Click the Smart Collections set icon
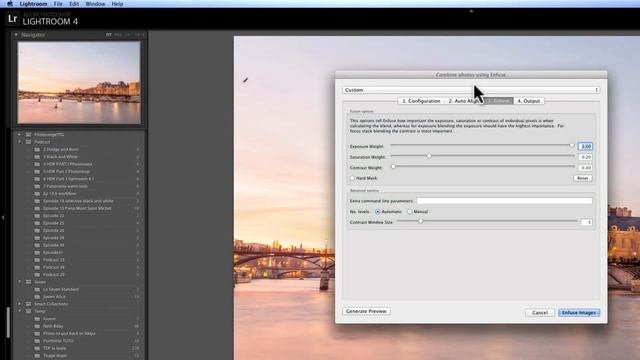640x360 pixels. (x=29, y=304)
